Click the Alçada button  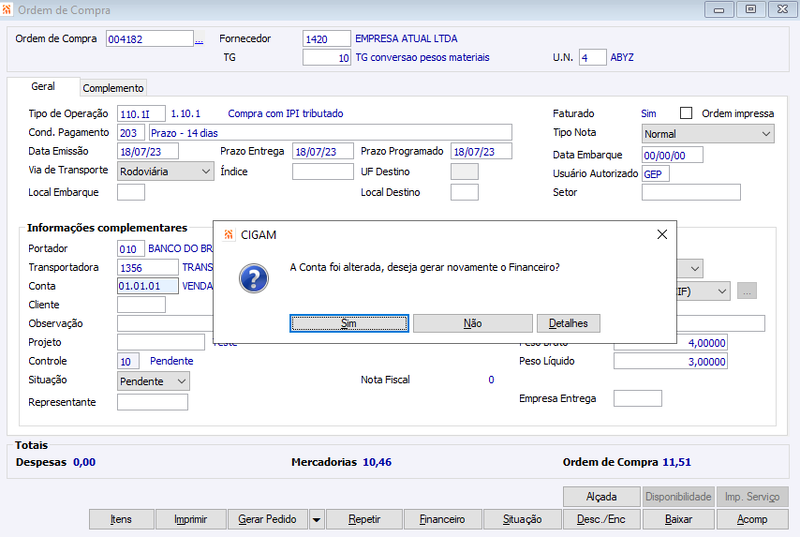(x=602, y=497)
